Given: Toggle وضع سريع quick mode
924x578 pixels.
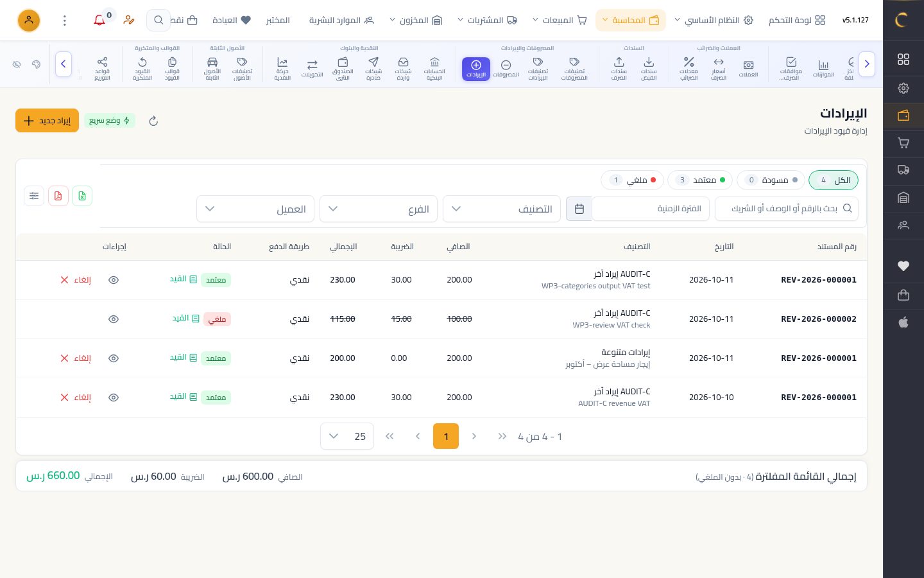Looking at the screenshot, I should click(x=110, y=121).
